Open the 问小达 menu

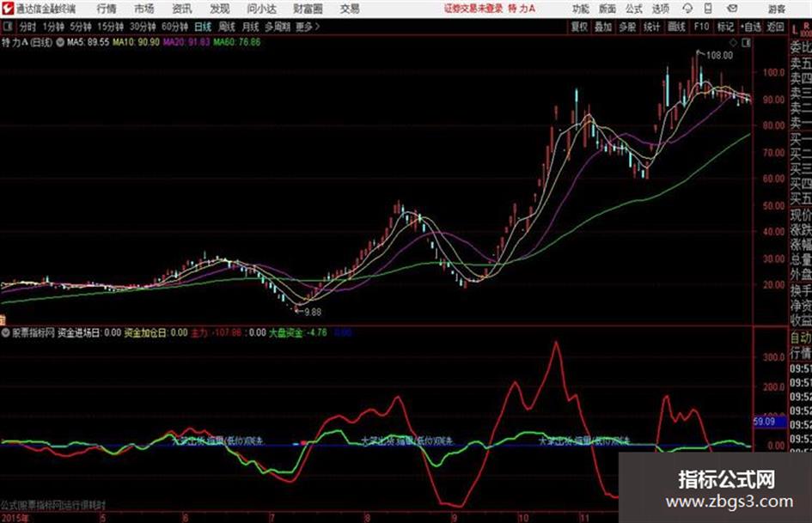pos(261,9)
